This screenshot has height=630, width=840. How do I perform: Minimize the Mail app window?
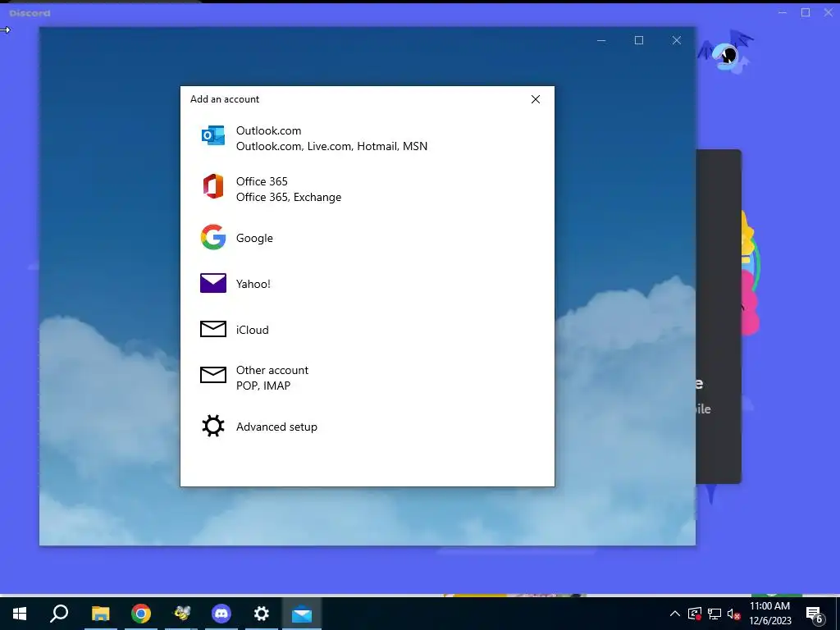coord(601,41)
